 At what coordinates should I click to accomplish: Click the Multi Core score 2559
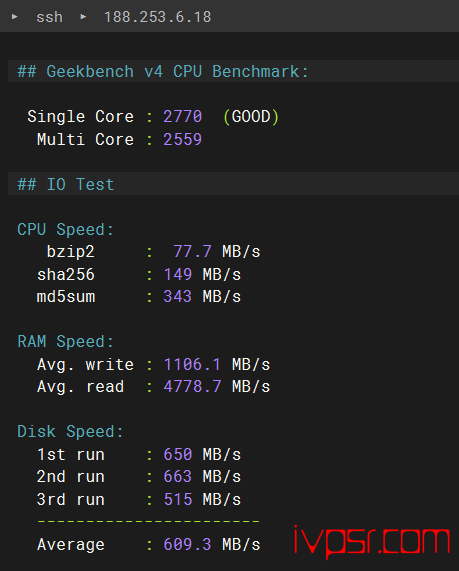182,139
